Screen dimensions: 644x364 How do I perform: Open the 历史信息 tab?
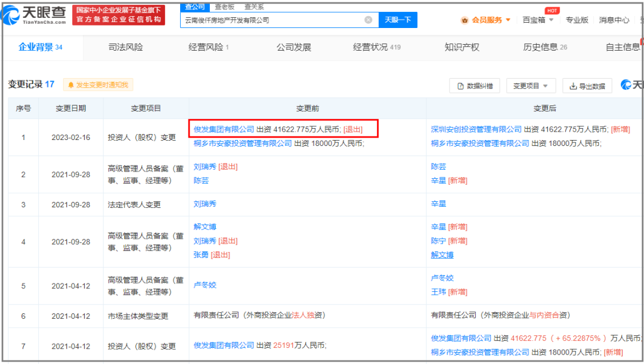[x=544, y=47]
